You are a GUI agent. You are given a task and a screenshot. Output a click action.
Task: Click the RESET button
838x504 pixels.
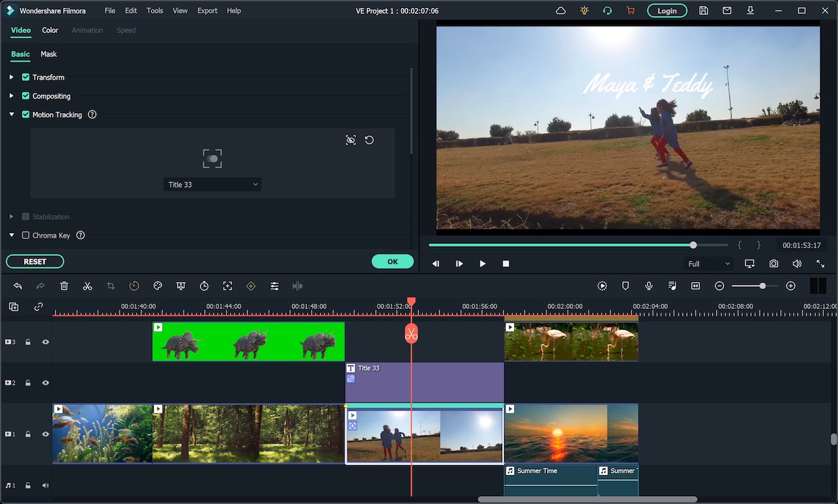click(35, 261)
